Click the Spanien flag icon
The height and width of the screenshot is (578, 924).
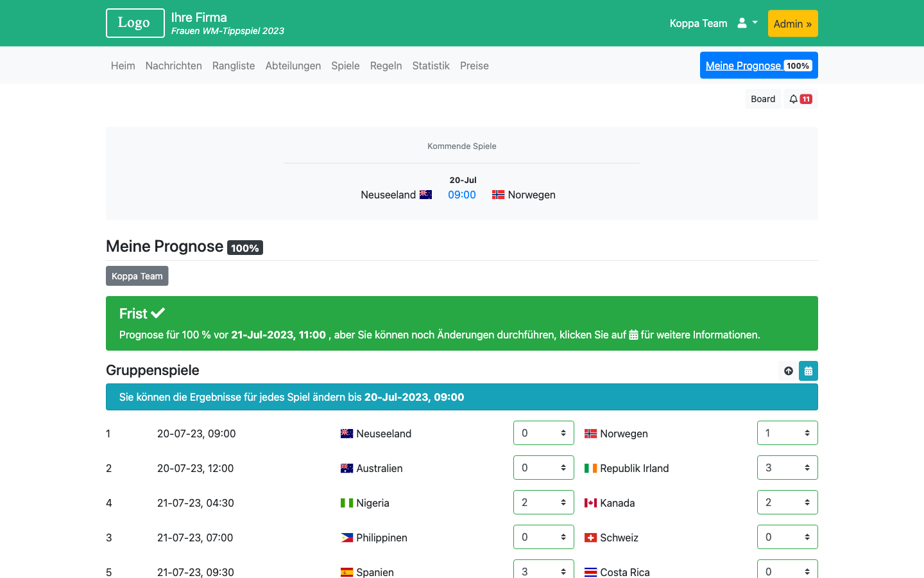(346, 572)
